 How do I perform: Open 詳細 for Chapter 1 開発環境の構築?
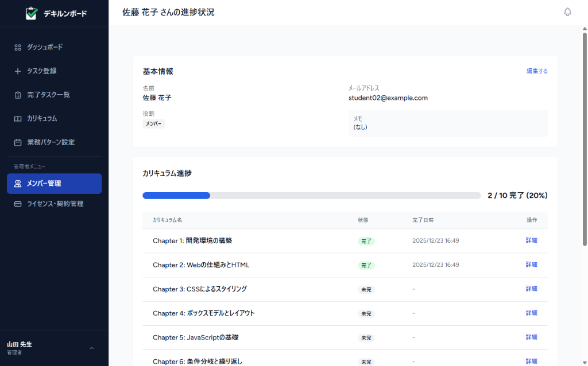coord(531,240)
